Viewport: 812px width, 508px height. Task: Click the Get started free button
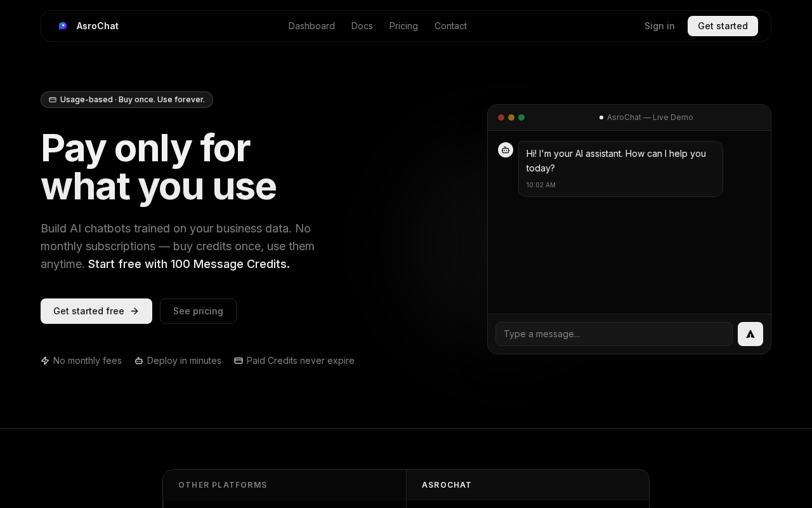96,311
